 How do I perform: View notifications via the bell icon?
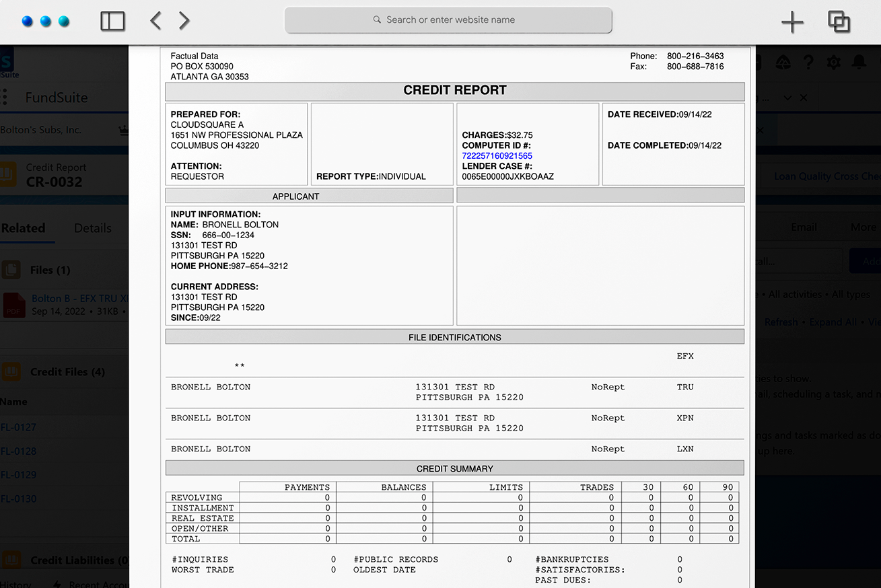click(x=859, y=62)
